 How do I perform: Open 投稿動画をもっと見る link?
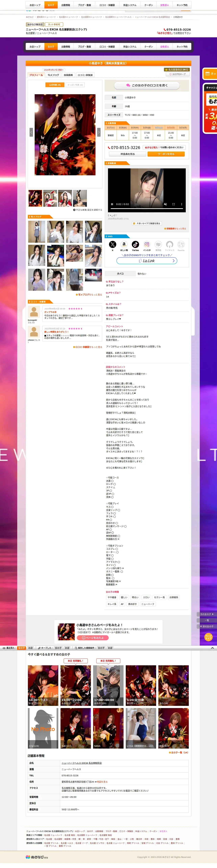coord(175,229)
